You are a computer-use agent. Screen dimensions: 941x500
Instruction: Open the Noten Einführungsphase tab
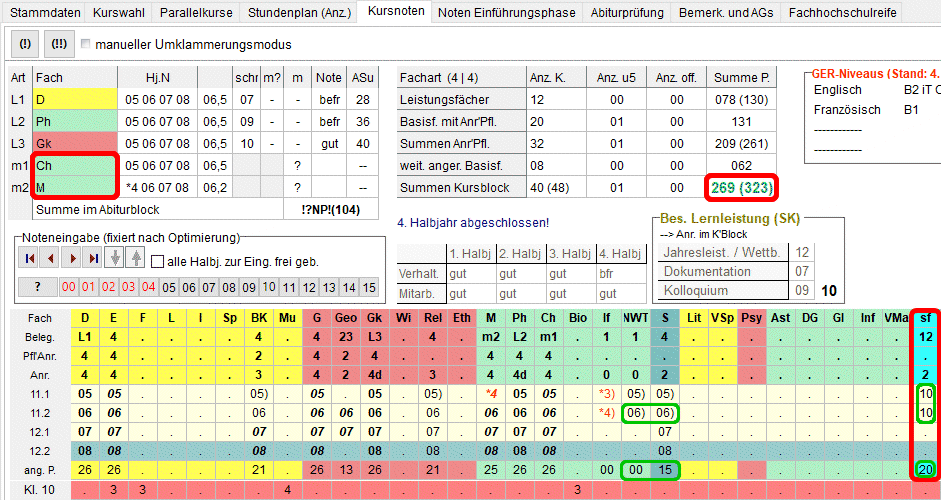(506, 13)
